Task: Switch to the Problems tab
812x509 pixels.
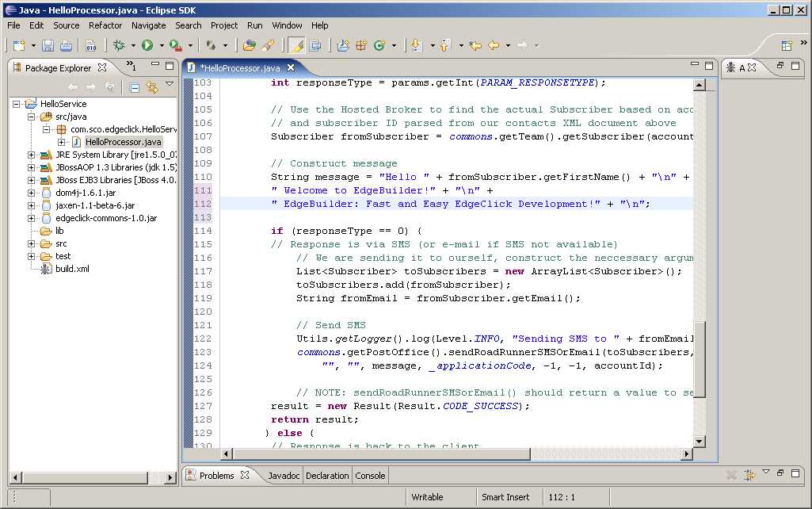Action: (216, 476)
